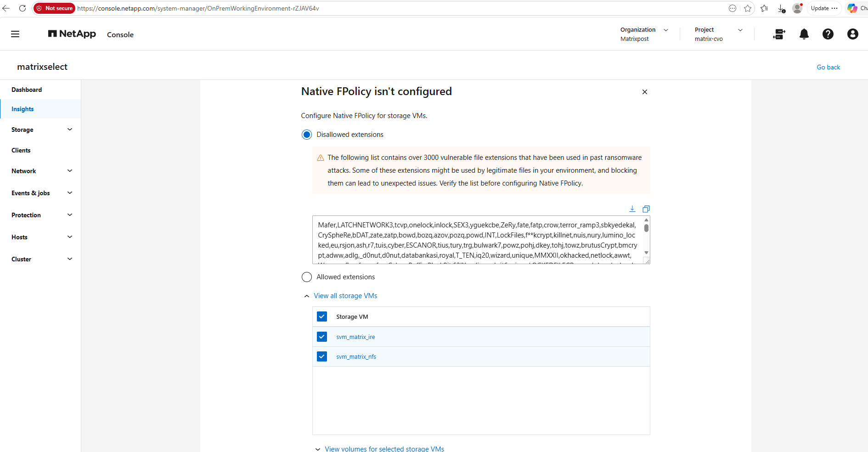Select the Disallowed extensions radio button
The height and width of the screenshot is (452, 868).
point(307,135)
